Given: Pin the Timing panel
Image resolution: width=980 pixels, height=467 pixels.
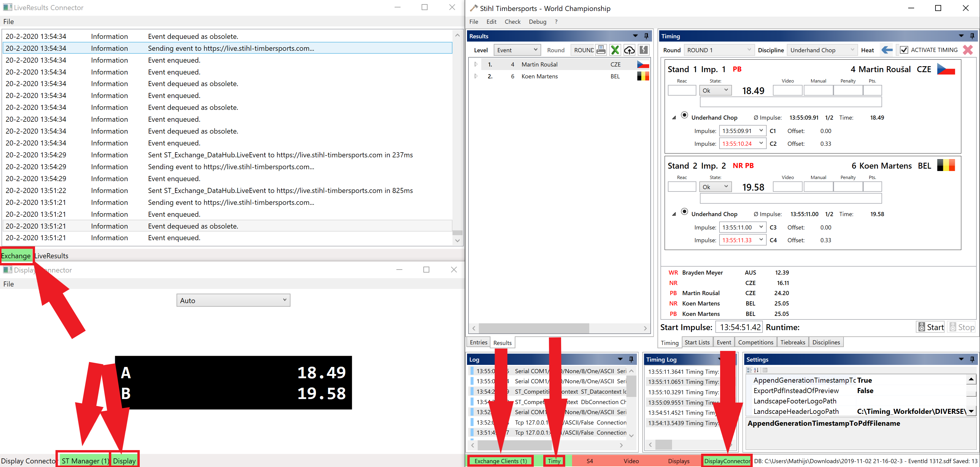Looking at the screenshot, I should (972, 36).
